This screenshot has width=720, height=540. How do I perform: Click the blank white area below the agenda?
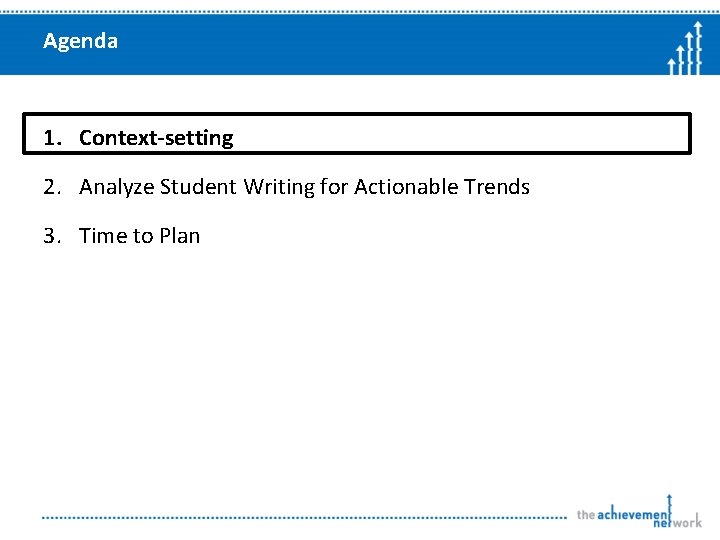[360, 380]
